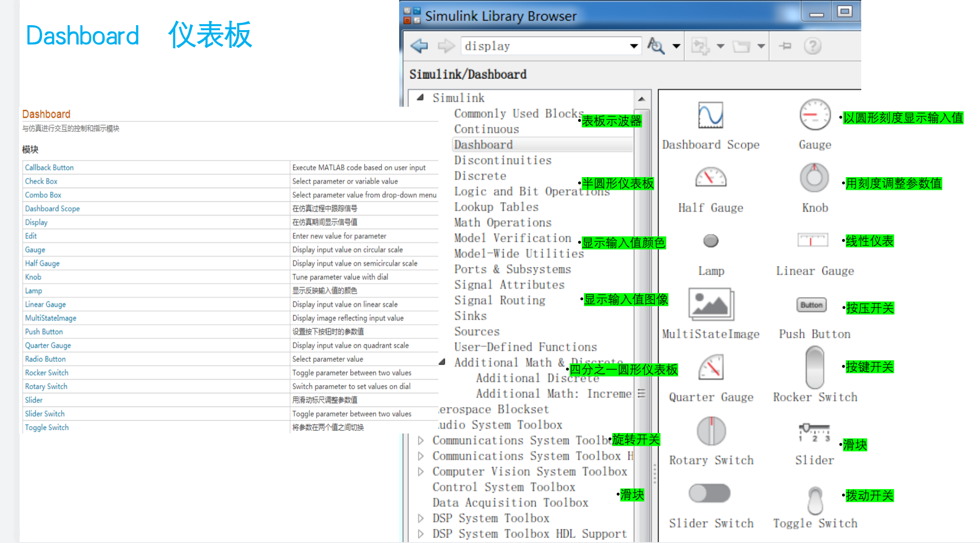Expand the DSP System Toolbox node
Image resolution: width=980 pixels, height=543 pixels.
tap(421, 518)
